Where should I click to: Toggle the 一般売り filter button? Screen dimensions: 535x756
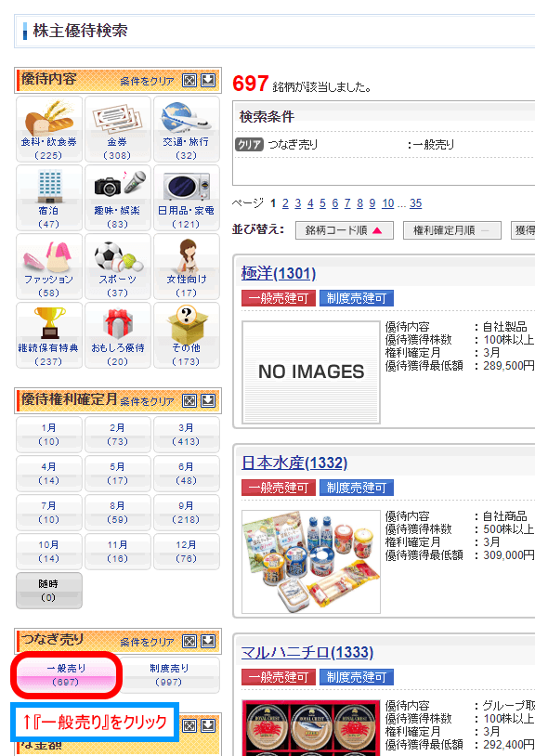coord(66,674)
